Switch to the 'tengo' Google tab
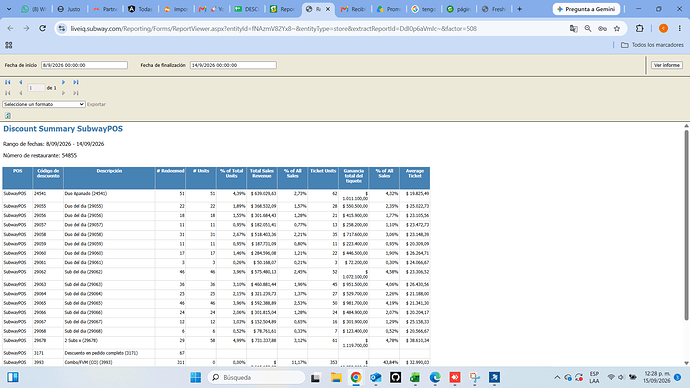 (423, 9)
